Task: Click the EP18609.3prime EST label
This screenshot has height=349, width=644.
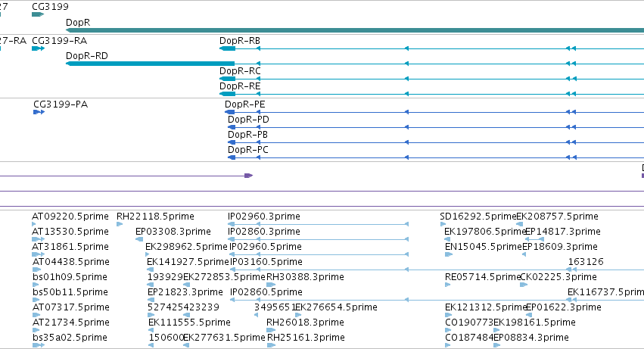Action: click(560, 247)
